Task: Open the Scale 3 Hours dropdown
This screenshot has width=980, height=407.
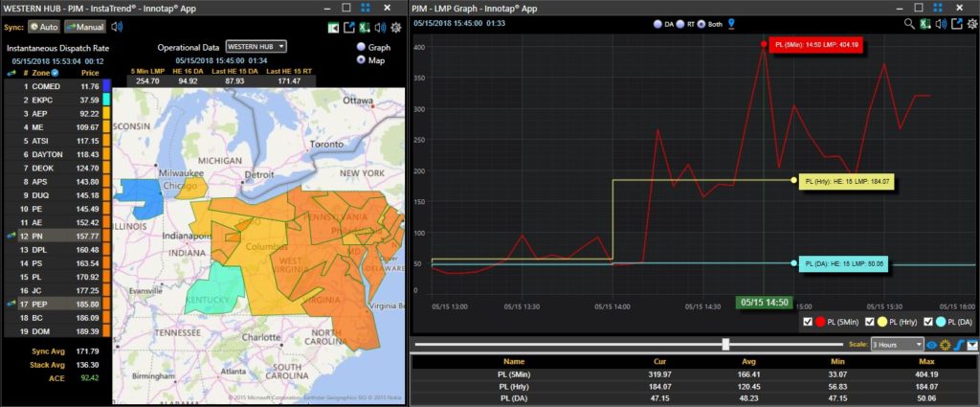Action: 897,345
